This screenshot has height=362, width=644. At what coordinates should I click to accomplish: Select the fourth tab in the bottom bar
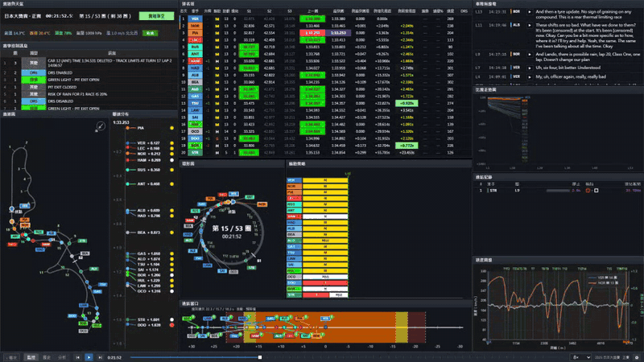(62, 357)
